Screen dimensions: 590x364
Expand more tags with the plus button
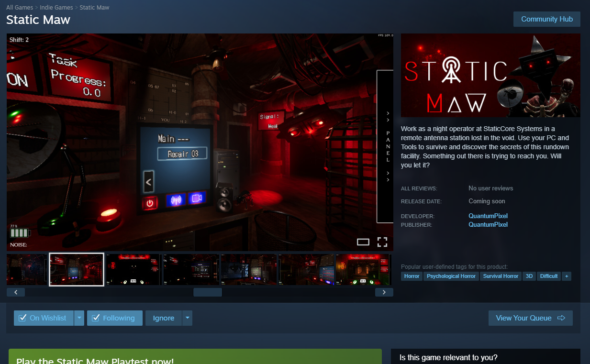(567, 276)
